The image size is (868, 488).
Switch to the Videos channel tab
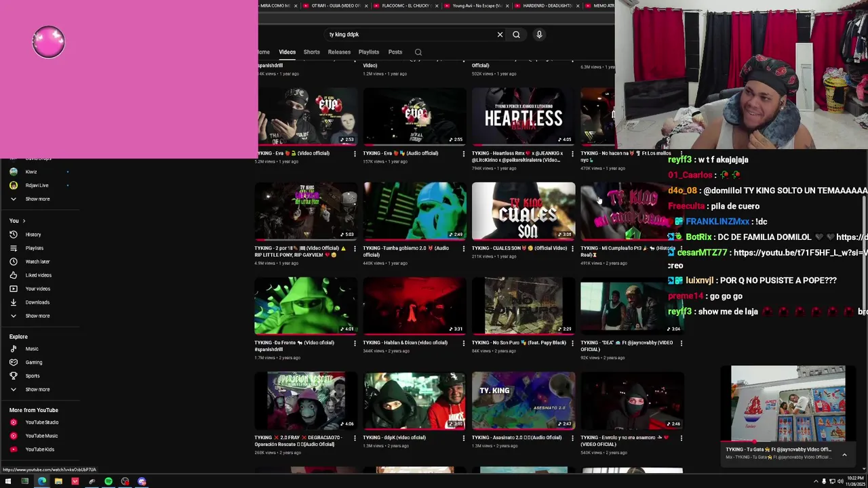[287, 52]
